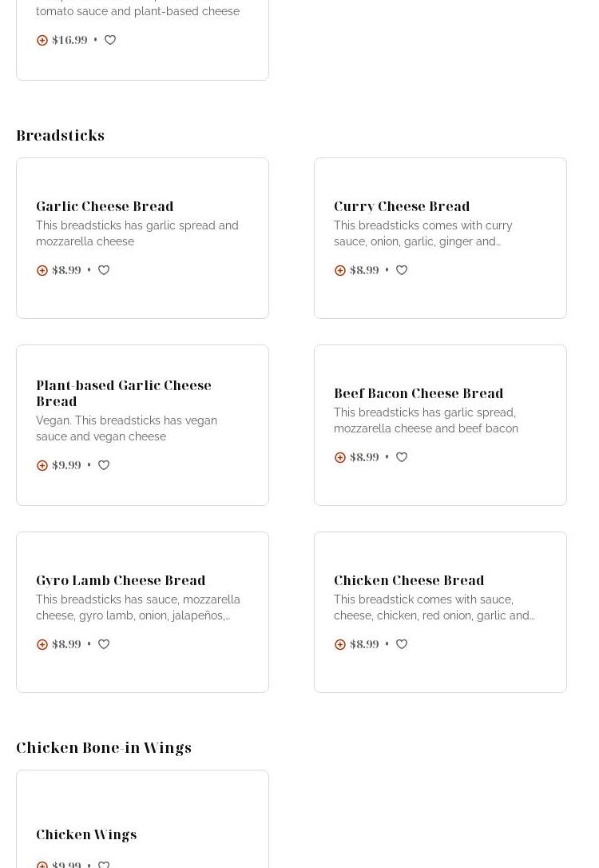Add Curry Cheese Bread to cart
Viewport: 599px width, 868px height.
pyautogui.click(x=340, y=270)
